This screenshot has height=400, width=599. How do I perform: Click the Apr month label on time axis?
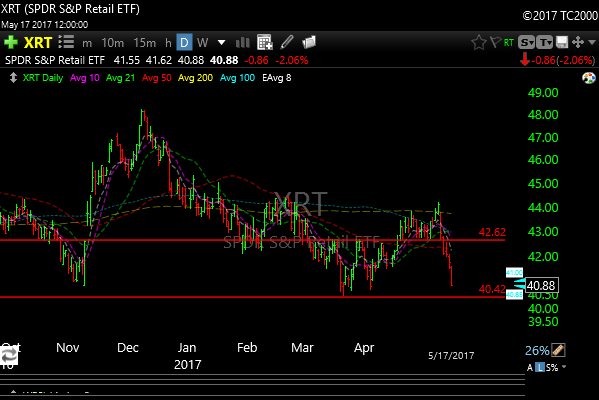coord(364,348)
